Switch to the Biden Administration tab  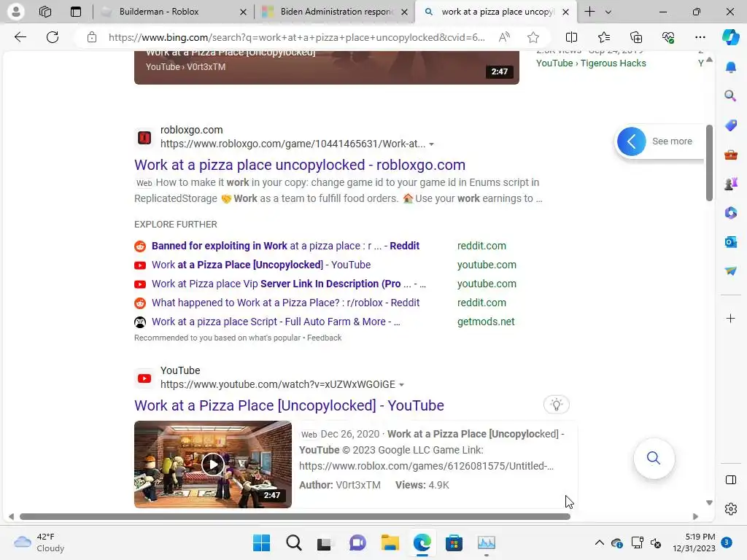coord(336,12)
